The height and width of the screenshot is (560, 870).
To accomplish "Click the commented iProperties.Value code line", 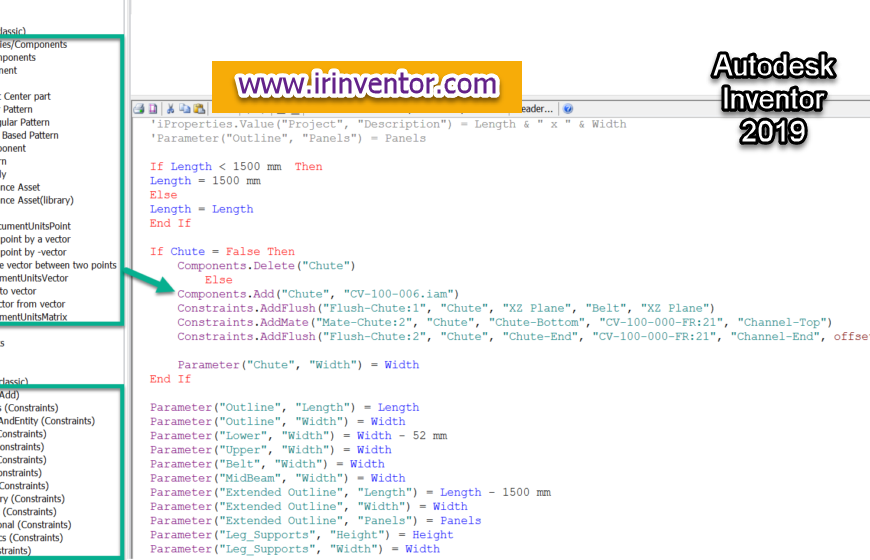I will click(x=388, y=124).
